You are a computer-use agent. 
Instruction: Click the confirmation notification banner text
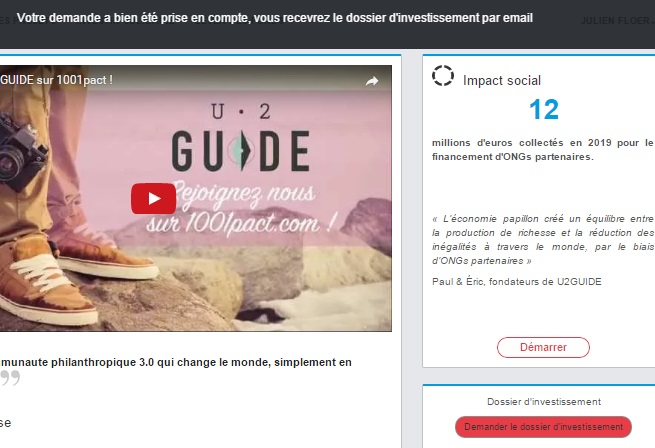point(274,18)
